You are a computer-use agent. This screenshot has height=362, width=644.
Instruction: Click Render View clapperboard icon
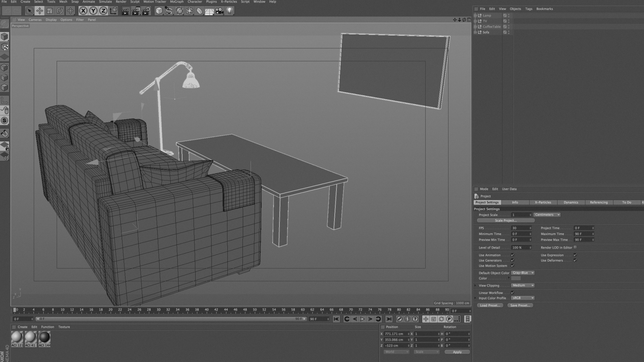[x=125, y=11]
